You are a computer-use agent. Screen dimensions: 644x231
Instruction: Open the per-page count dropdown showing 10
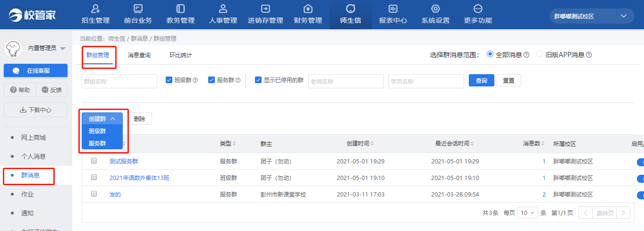tap(528, 213)
